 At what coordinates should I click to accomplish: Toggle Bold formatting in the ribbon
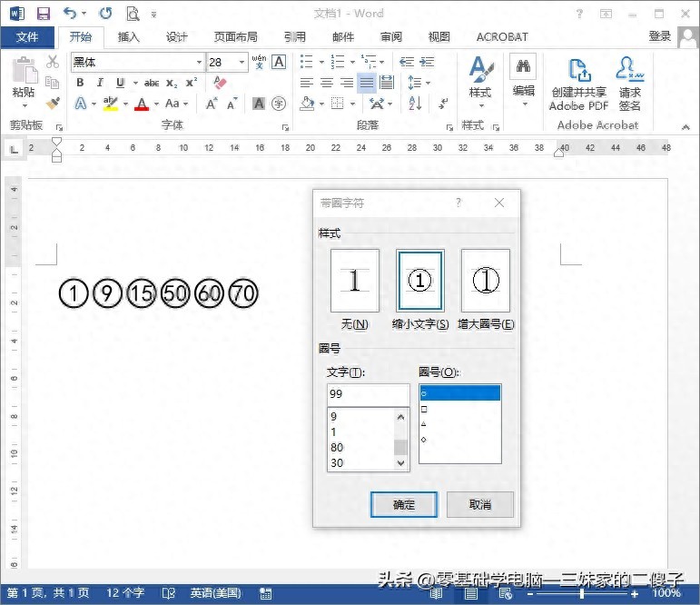point(80,83)
